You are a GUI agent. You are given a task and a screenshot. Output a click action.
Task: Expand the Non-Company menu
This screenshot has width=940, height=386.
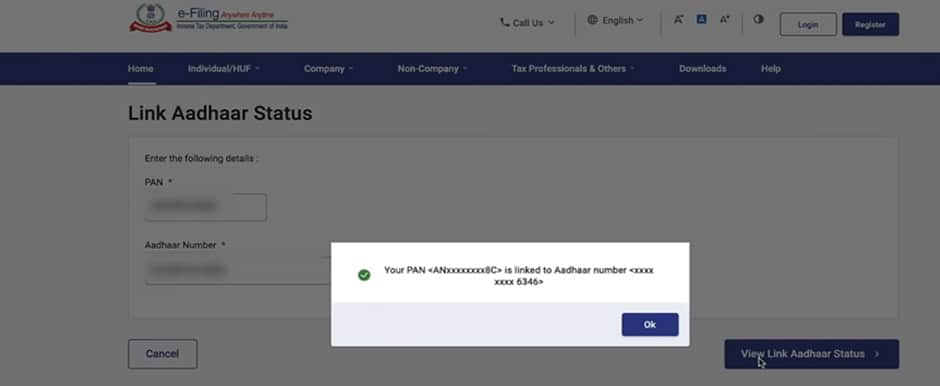[432, 68]
